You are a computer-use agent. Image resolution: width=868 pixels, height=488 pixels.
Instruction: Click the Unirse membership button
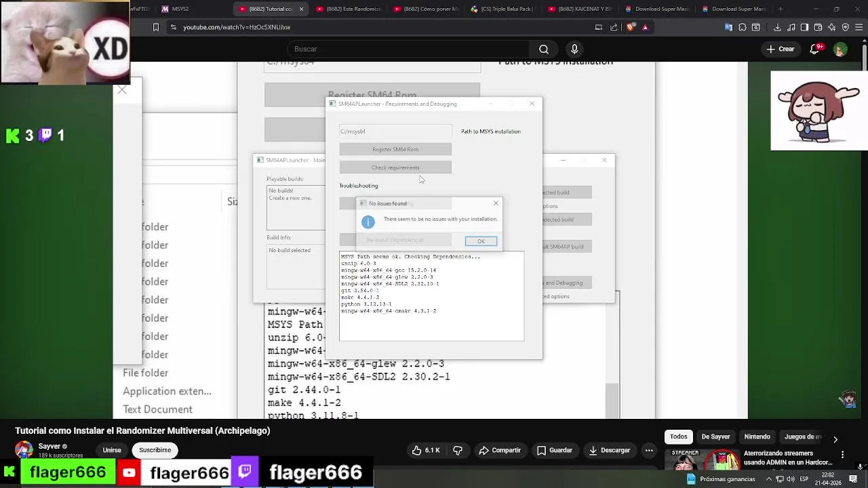coord(112,450)
